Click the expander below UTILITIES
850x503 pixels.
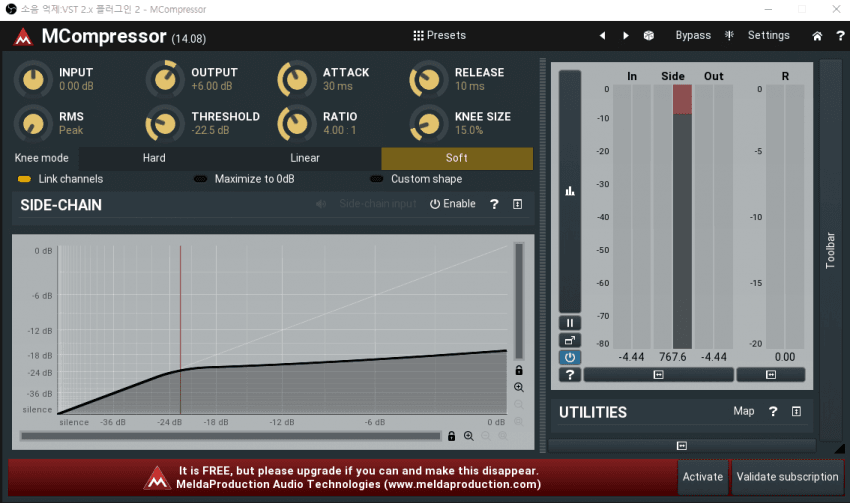tap(682, 446)
